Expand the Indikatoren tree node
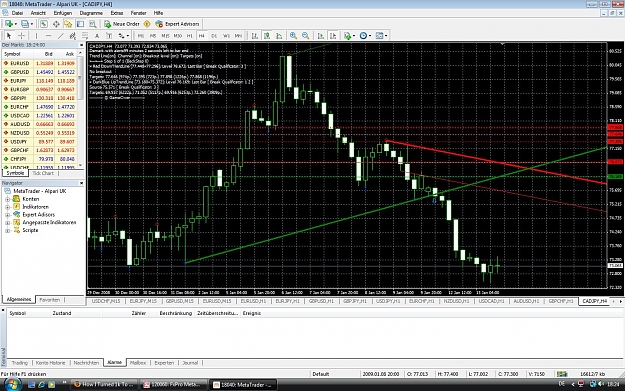Screen dimensions: 625x391 [8, 207]
